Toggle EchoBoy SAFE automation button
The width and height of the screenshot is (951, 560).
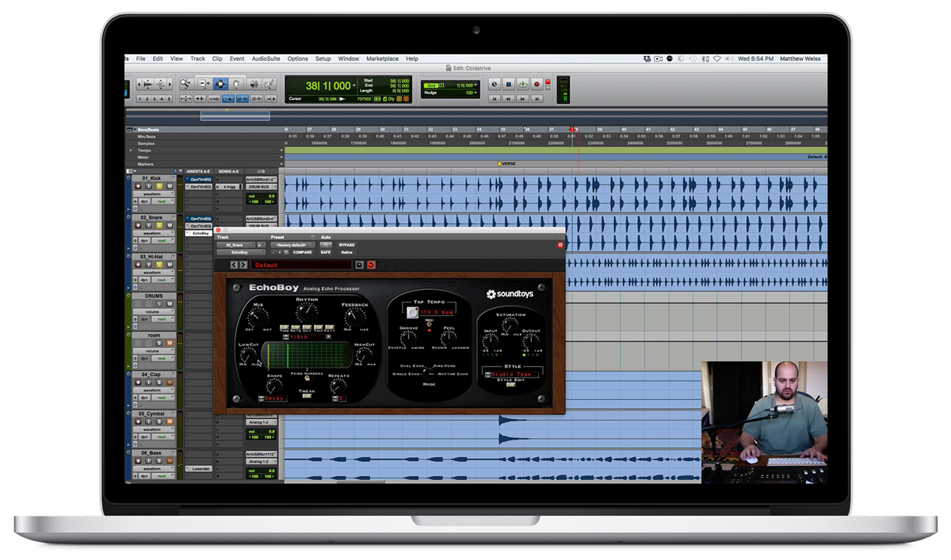click(326, 252)
